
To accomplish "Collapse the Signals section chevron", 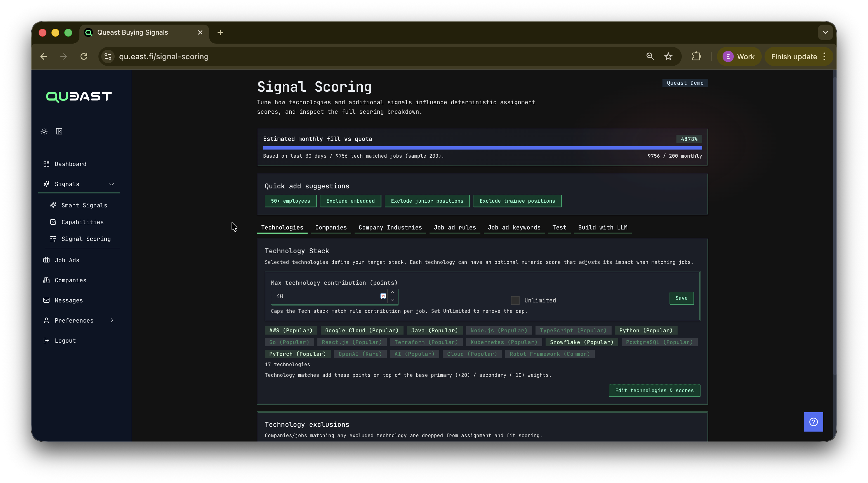I will [x=111, y=184].
